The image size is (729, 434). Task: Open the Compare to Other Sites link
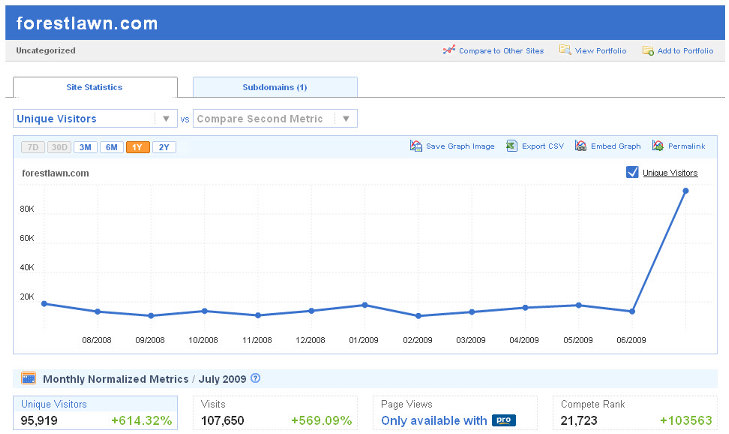click(501, 51)
